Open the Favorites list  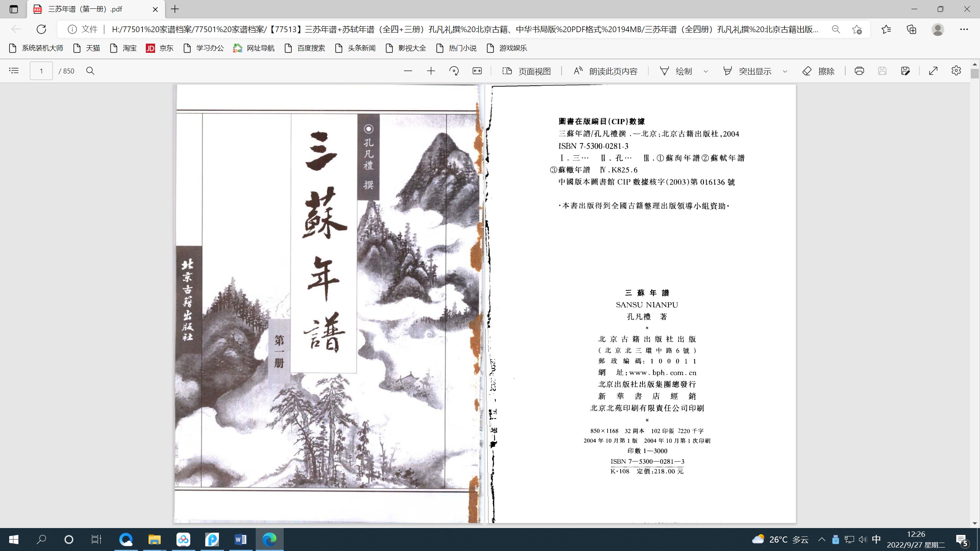[886, 29]
